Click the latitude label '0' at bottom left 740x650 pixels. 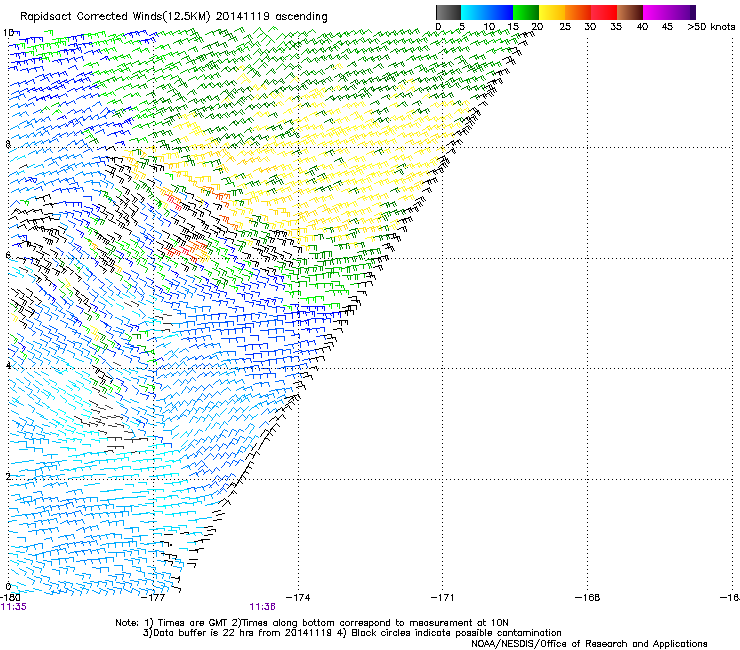click(8, 587)
